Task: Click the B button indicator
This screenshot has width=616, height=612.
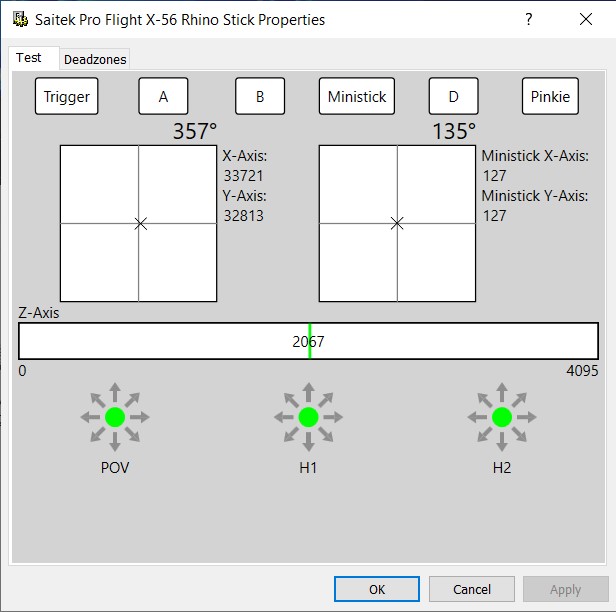Action: 260,96
